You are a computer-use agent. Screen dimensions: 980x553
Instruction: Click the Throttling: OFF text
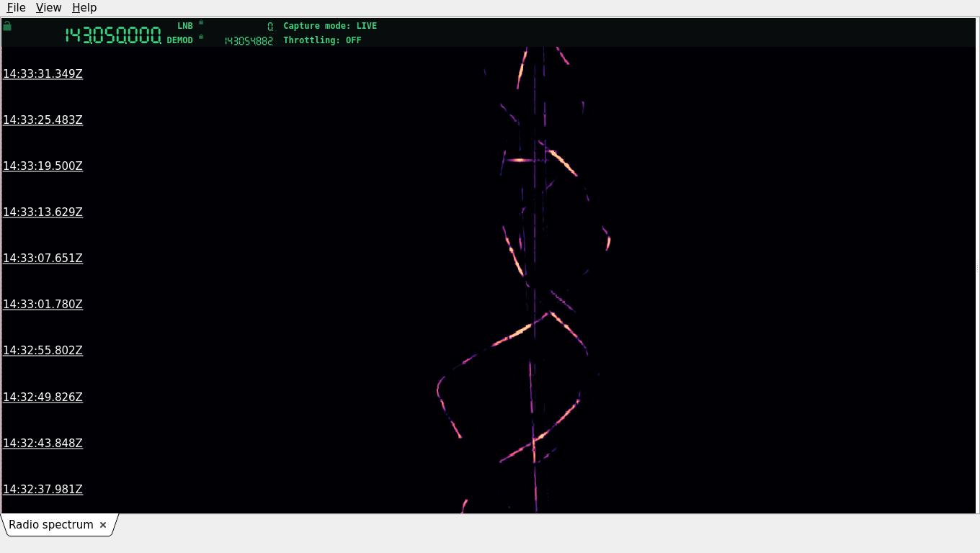tap(322, 40)
